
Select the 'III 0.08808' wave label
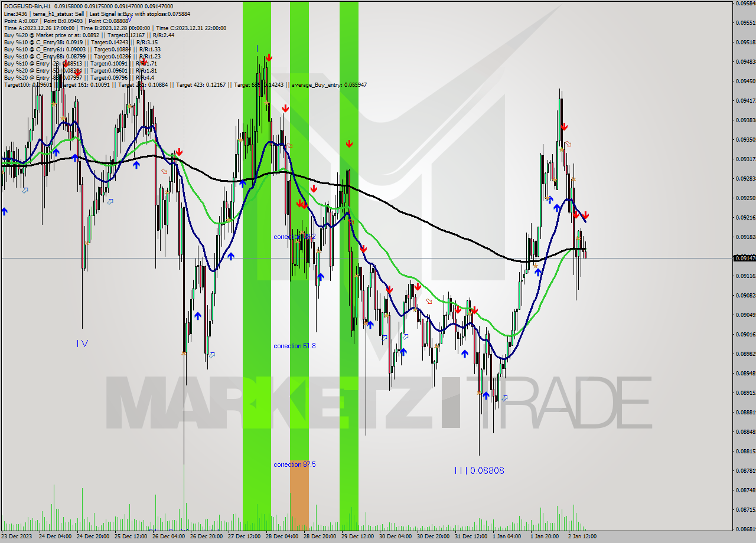pyautogui.click(x=479, y=470)
